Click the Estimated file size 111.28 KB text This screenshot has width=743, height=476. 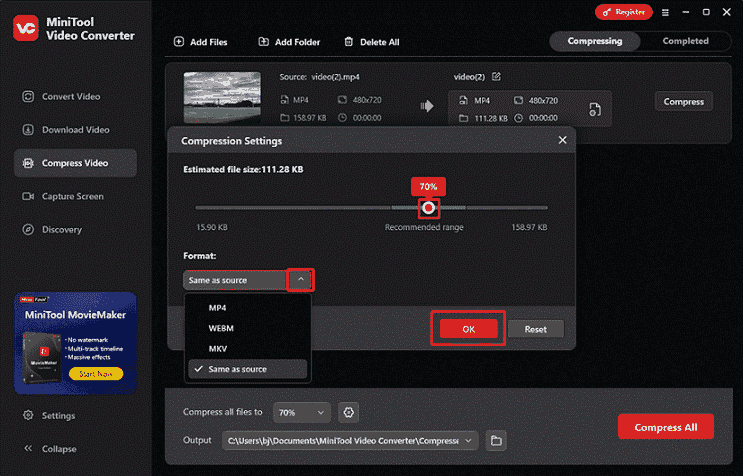pyautogui.click(x=243, y=169)
